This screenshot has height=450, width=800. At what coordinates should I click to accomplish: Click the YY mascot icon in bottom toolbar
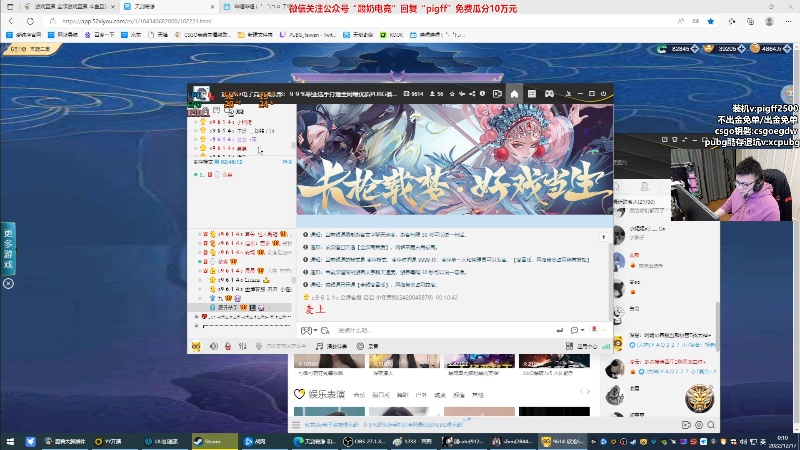[x=196, y=346]
